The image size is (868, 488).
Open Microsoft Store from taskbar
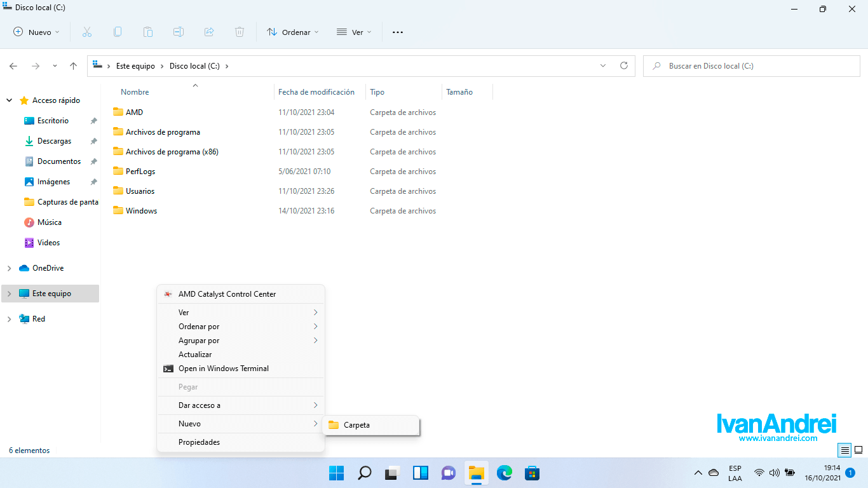click(x=532, y=473)
